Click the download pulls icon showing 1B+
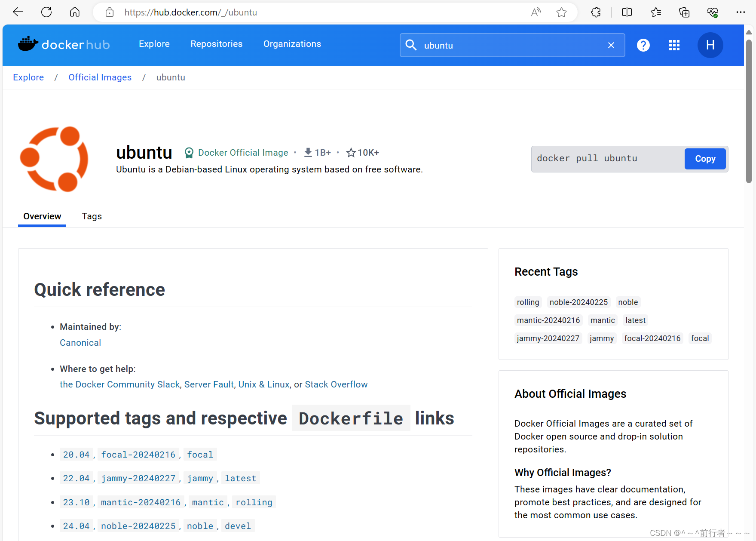The width and height of the screenshot is (756, 541). 307,152
